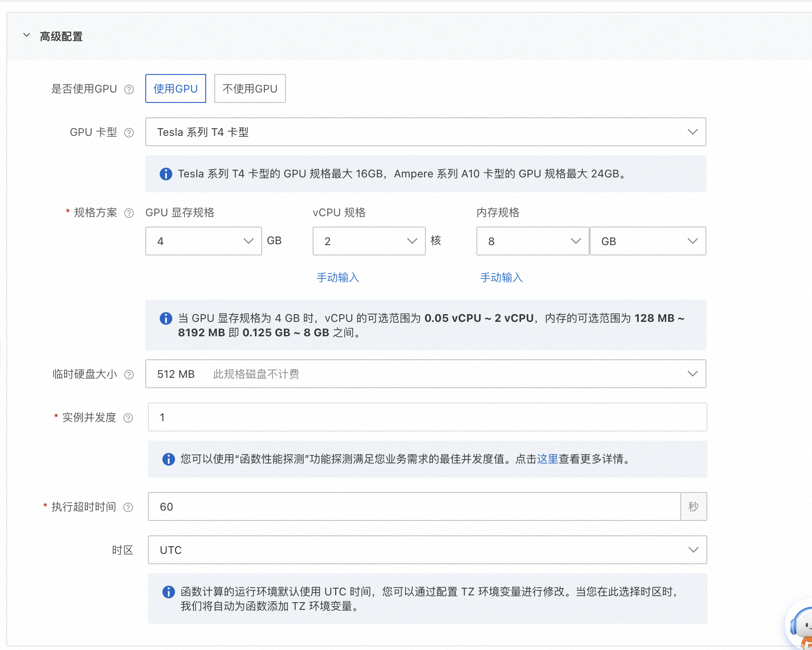Focus the 执行超时时间 input showing 60
Viewport: 812px width, 650px height.
(414, 506)
